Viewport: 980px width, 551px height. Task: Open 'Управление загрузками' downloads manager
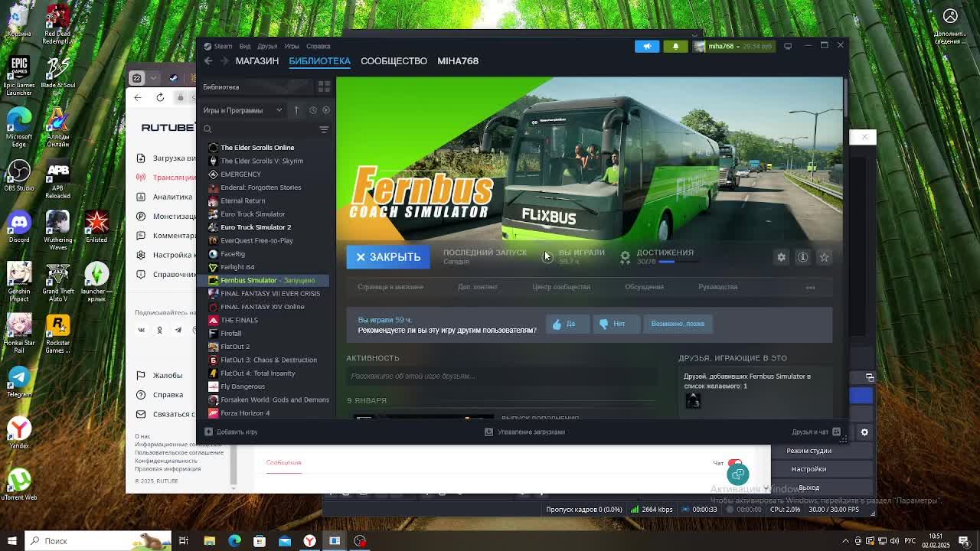tap(525, 432)
